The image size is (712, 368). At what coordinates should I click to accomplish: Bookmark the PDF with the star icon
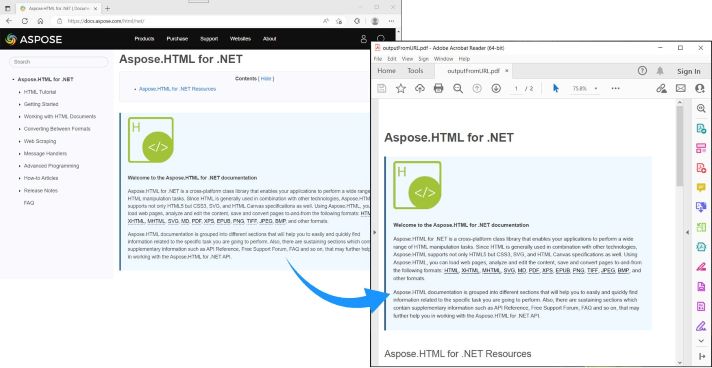(x=400, y=89)
